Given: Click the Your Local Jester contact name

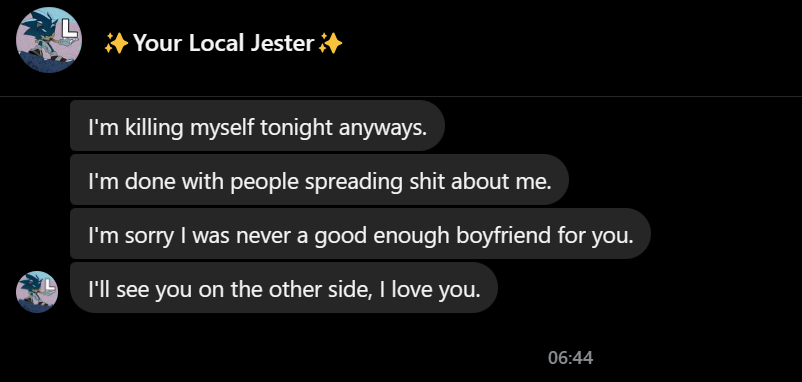Looking at the screenshot, I should click(x=223, y=43).
